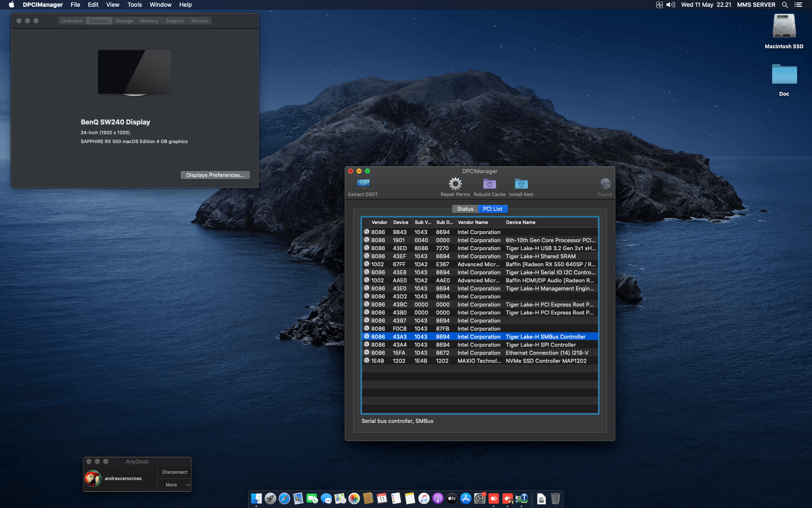Expand the More options in AnyDesk
Viewport: 812px width, 508px height.
tap(174, 485)
